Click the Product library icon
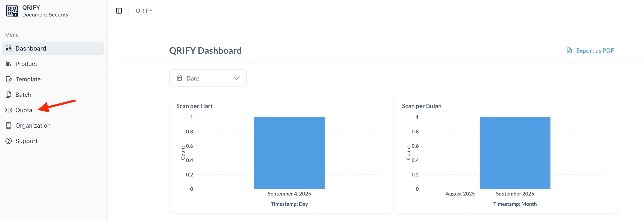 (9, 64)
